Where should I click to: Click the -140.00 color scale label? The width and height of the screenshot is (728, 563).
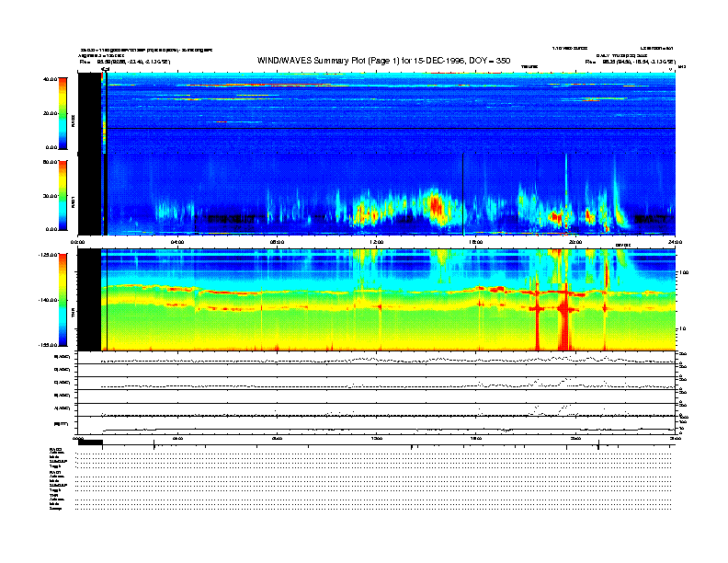(x=48, y=300)
